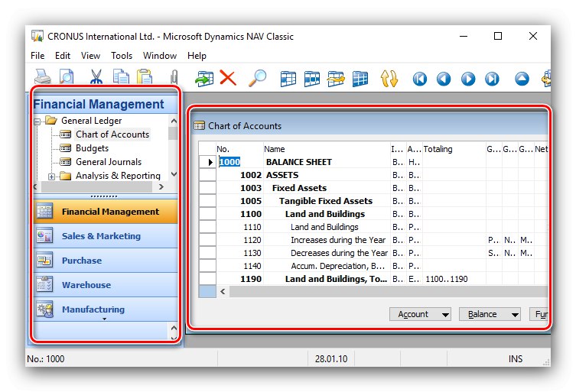This screenshot has height=392, width=576.
Task: Click the navigation tree scroll-up arrow
Action: tap(174, 121)
